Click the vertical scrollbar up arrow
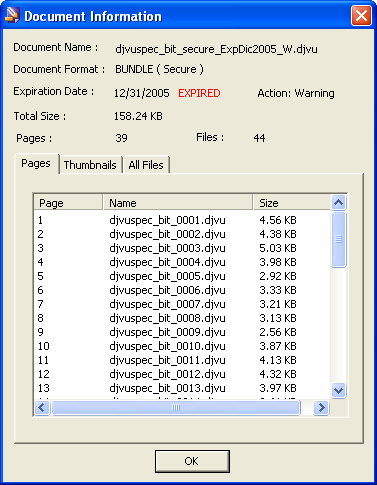Viewport: 377px width, 485px height. click(x=339, y=202)
